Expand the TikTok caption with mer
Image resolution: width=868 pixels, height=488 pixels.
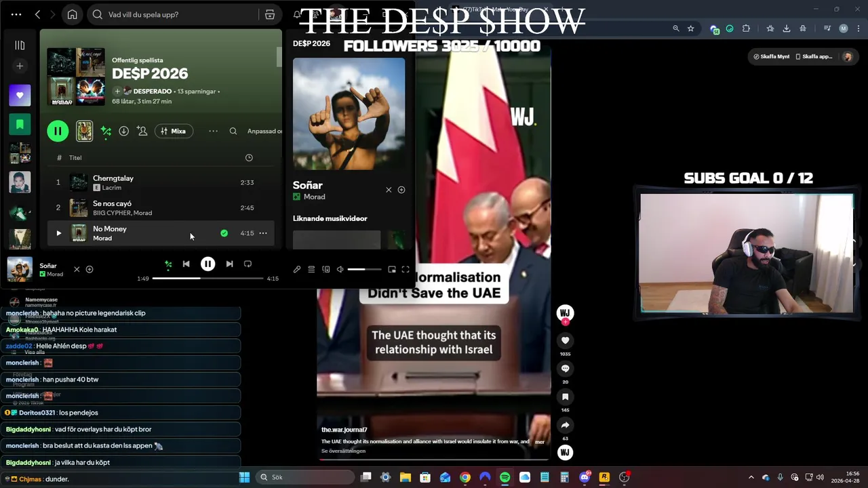[540, 442]
